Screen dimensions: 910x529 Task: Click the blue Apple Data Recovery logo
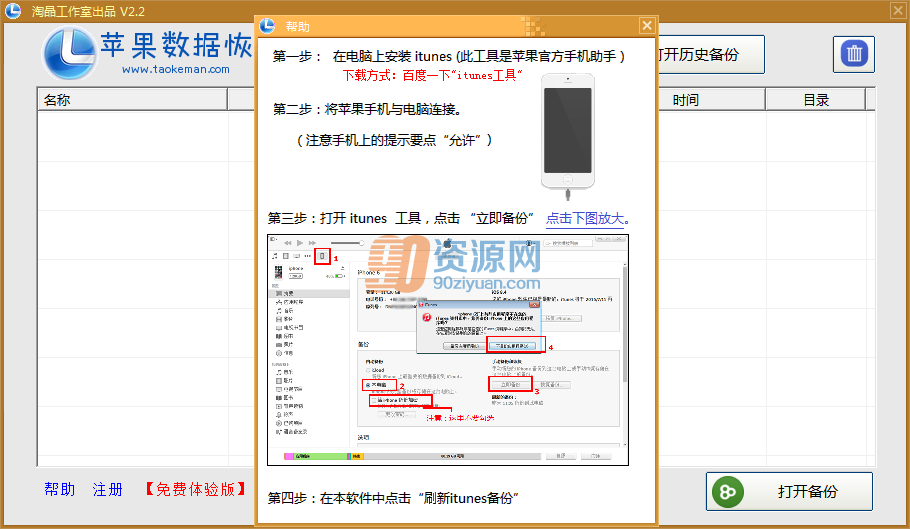click(70, 53)
